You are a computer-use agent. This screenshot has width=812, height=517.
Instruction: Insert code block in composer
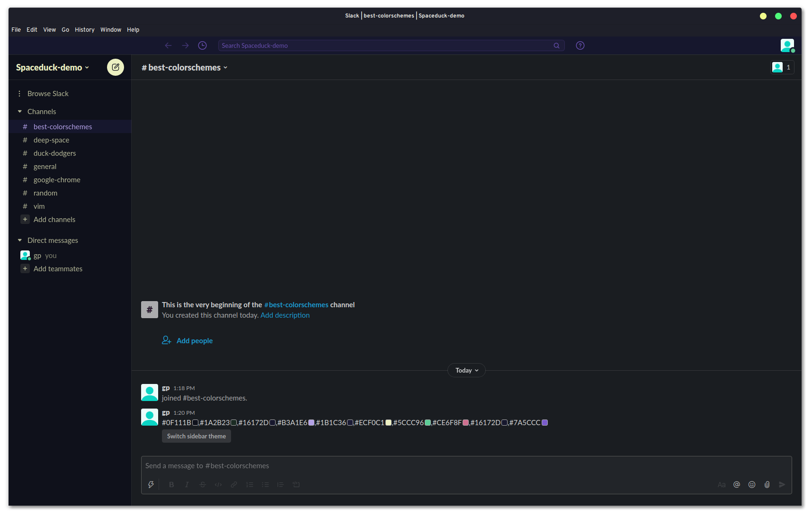click(x=296, y=484)
